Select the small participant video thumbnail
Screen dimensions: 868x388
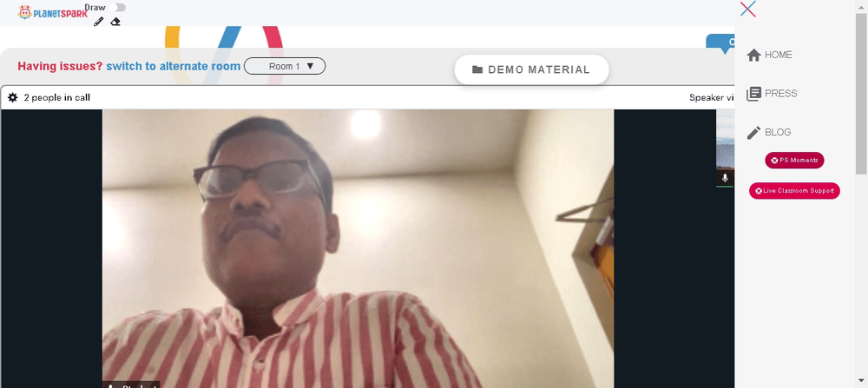point(725,148)
